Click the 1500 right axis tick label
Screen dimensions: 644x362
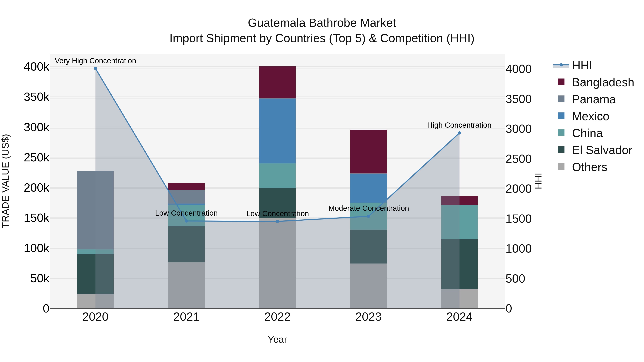[518, 219]
